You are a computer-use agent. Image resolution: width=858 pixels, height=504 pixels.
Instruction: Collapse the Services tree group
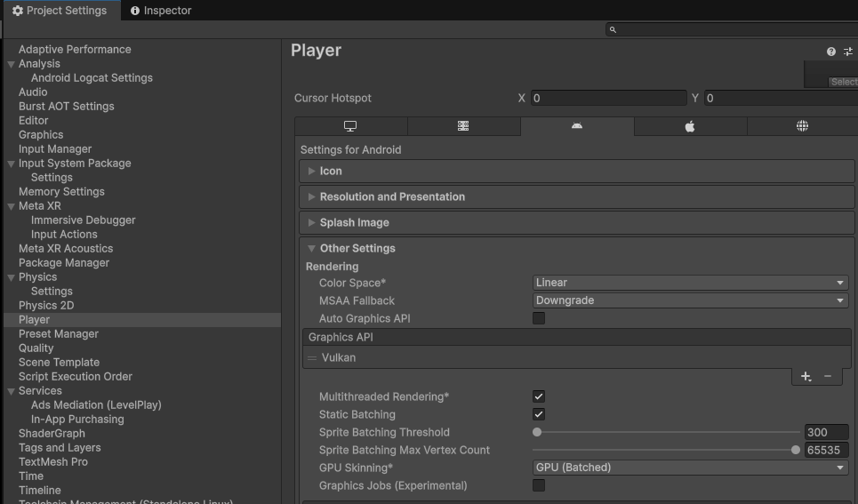tap(11, 391)
